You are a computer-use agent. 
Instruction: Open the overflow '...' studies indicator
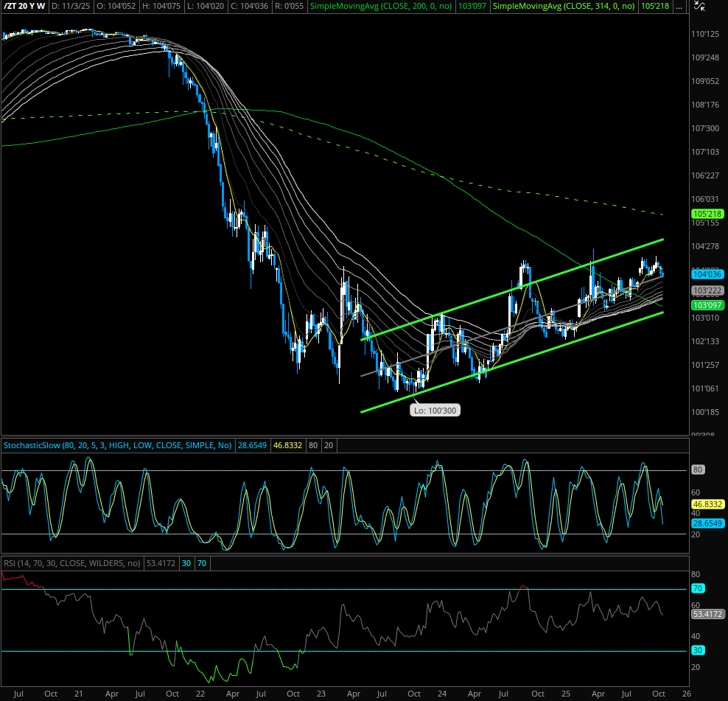[679, 6]
